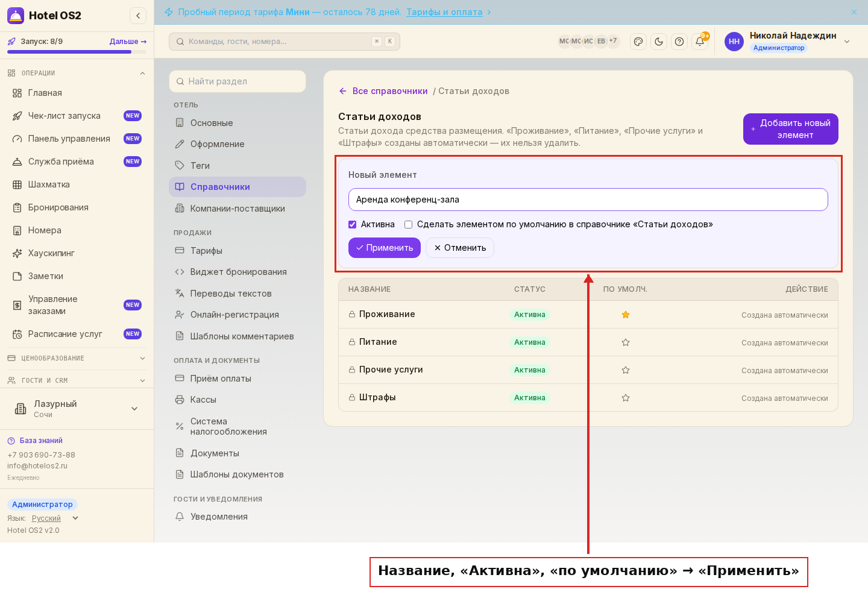The height and width of the screenshot is (601, 868).
Task: Click the Применить button
Action: coord(385,248)
